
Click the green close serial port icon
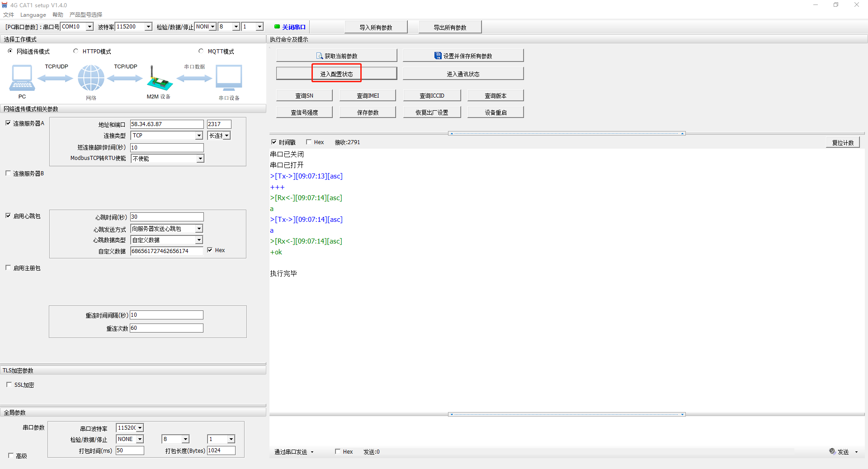(277, 27)
